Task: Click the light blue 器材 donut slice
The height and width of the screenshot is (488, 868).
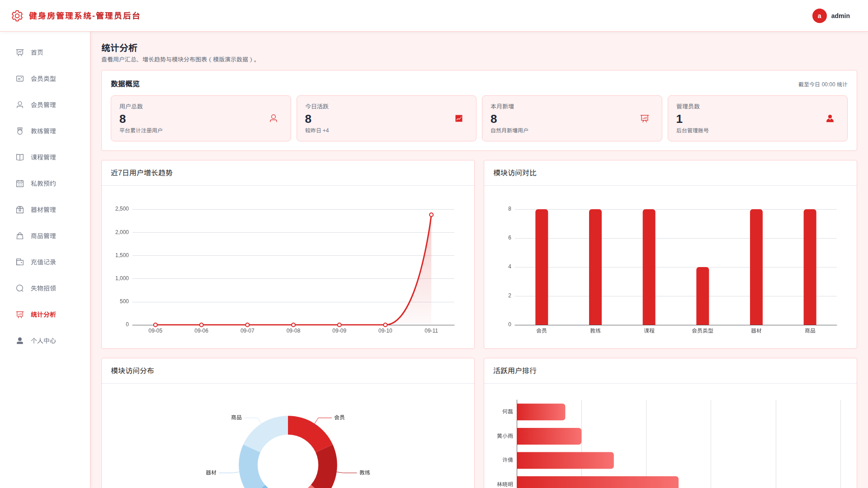Action: click(x=249, y=468)
